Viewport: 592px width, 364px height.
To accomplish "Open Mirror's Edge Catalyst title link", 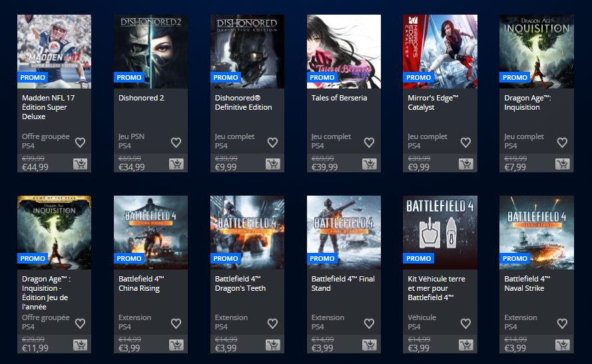I will click(x=433, y=102).
